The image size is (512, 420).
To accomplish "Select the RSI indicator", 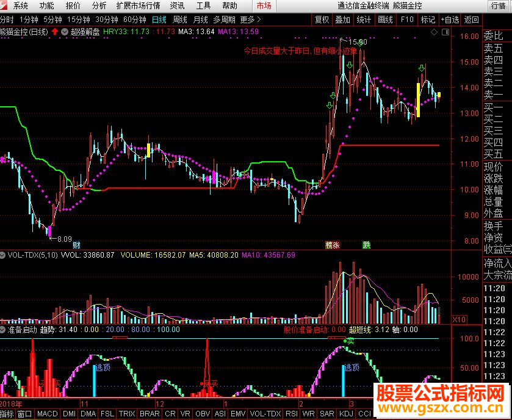I will coord(292,414).
